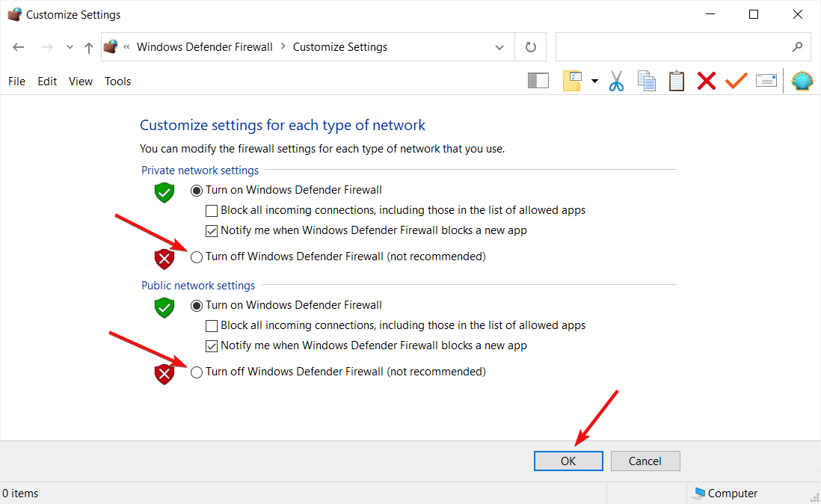Turn off firewall for public network
Image resolution: width=821 pixels, height=504 pixels.
(x=197, y=372)
